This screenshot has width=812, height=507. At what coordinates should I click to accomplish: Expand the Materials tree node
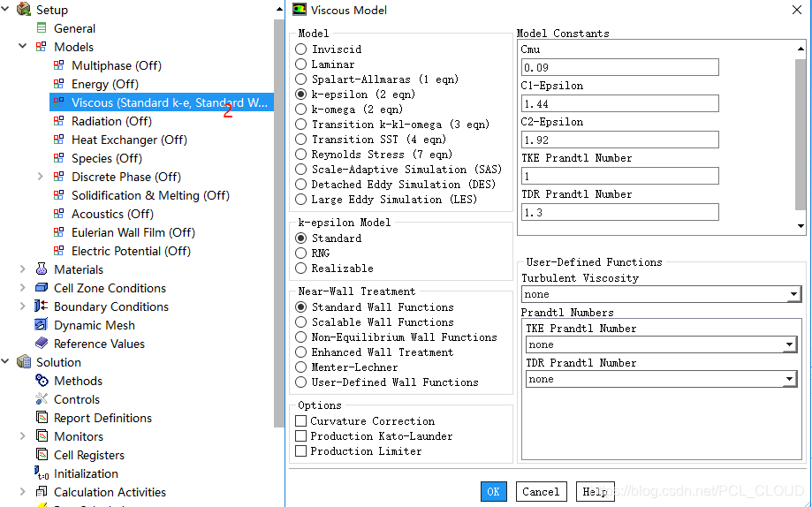[23, 269]
